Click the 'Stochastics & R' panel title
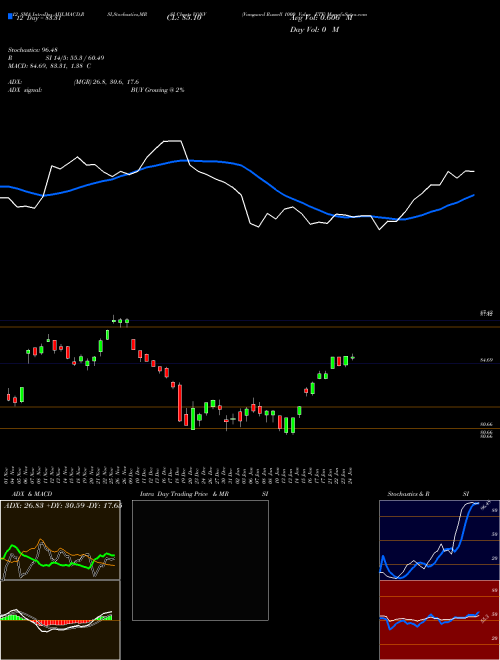Viewport: 500px width, 660px height. 409,494
